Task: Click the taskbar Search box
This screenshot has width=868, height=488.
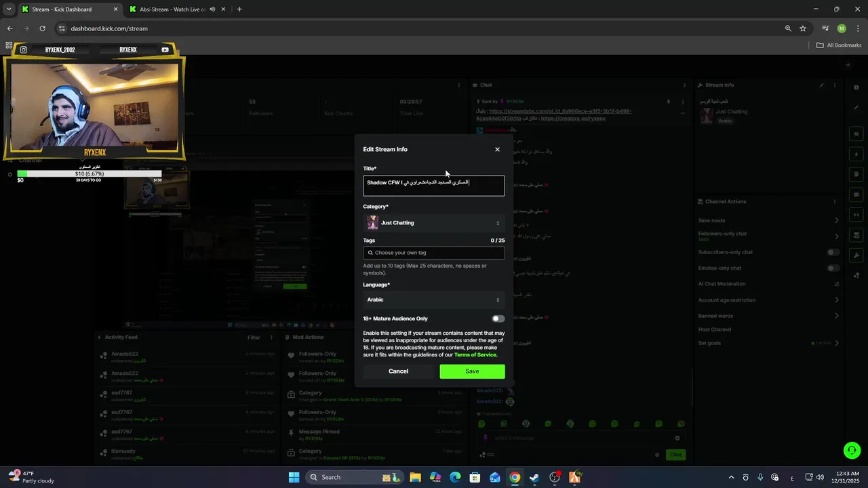Action: (x=355, y=477)
